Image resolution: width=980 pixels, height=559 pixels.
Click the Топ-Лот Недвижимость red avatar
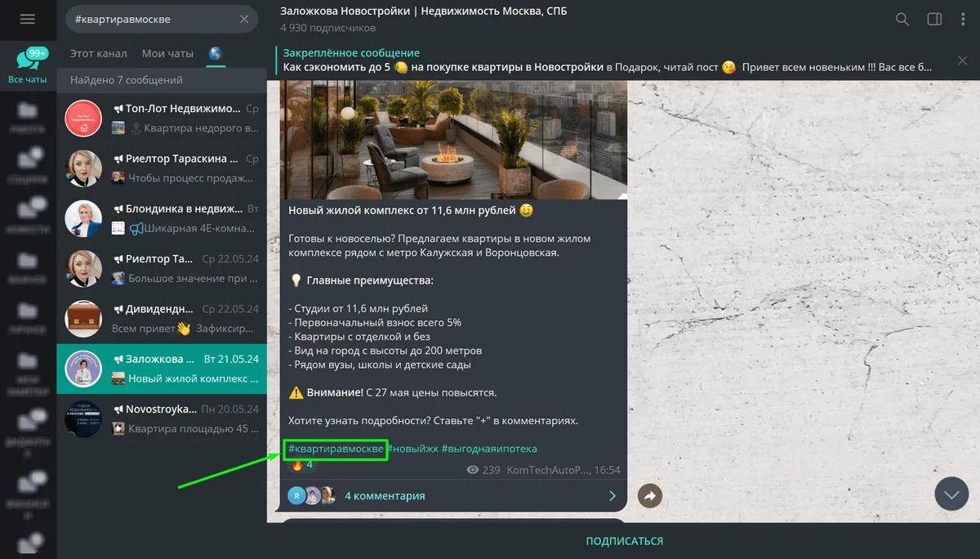pyautogui.click(x=83, y=119)
